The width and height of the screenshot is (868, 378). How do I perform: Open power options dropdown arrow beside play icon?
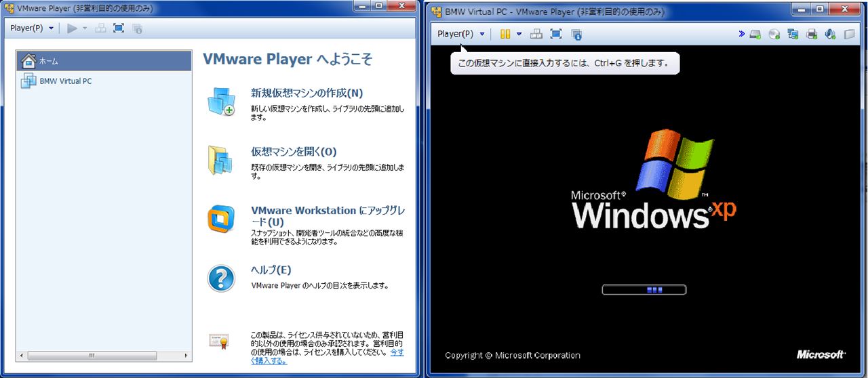click(x=85, y=28)
